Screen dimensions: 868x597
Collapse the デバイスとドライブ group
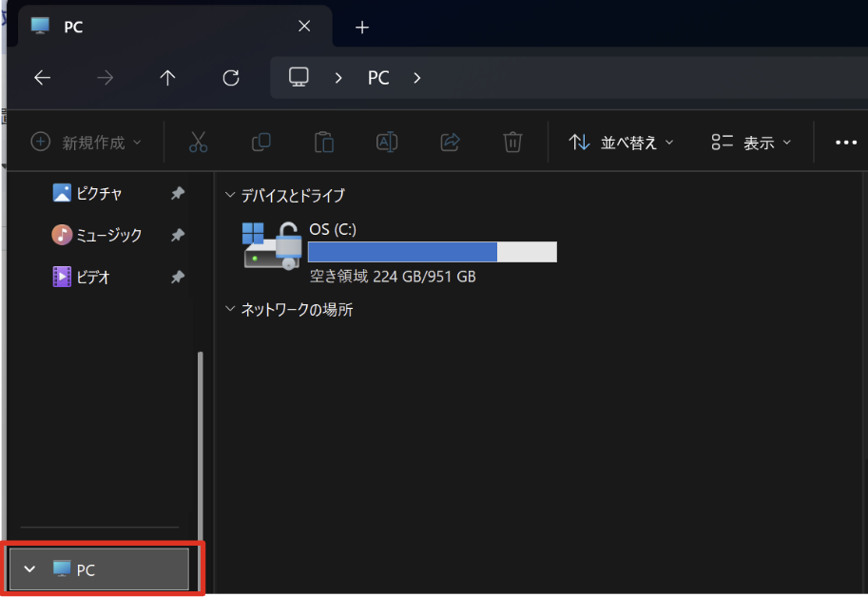[x=230, y=195]
